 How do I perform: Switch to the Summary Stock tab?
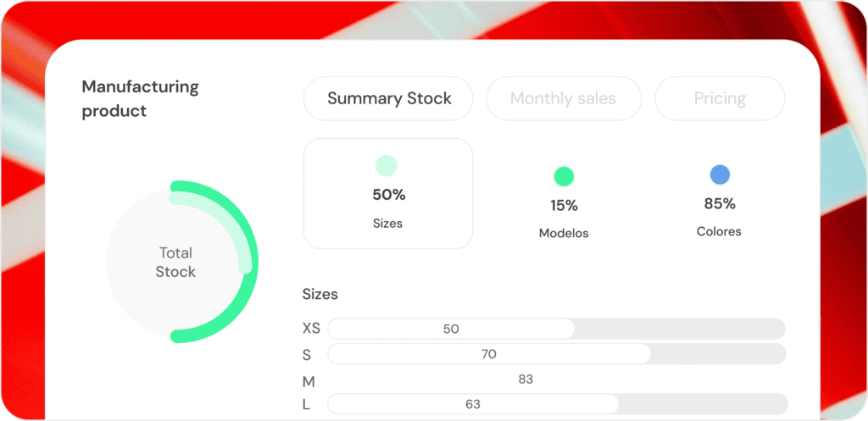(389, 98)
